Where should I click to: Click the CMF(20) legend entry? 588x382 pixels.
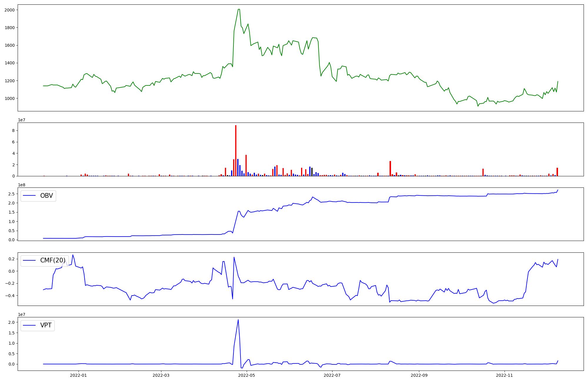pos(44,261)
